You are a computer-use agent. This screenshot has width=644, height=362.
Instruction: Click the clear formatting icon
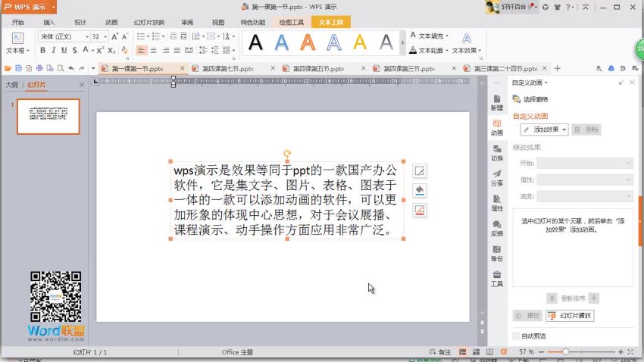coord(125,50)
